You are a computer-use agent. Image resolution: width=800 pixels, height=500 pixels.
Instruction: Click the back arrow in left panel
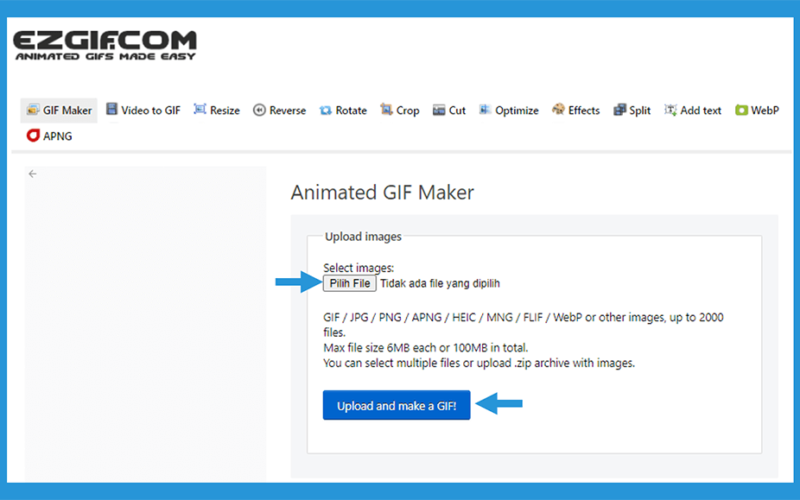pyautogui.click(x=33, y=174)
